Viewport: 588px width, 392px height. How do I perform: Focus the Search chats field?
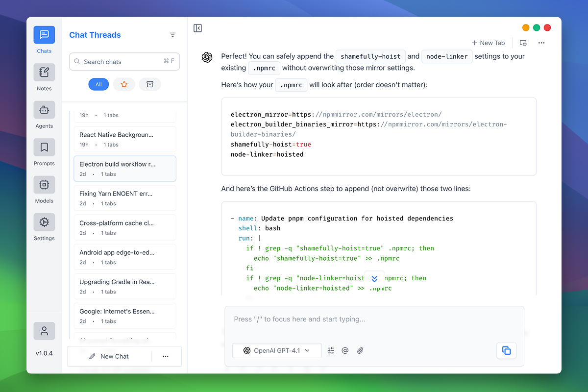(x=124, y=62)
